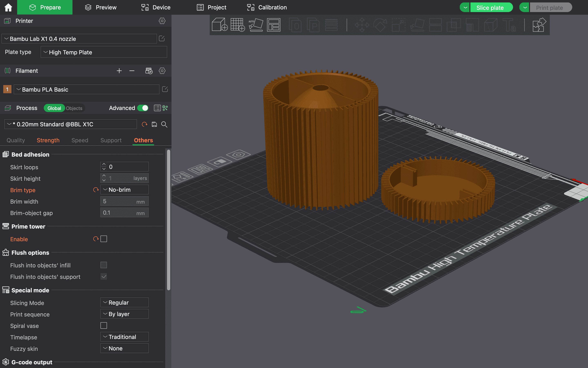Screen dimensions: 588x368
Task: Open Print plate options arrow
Action: point(525,7)
